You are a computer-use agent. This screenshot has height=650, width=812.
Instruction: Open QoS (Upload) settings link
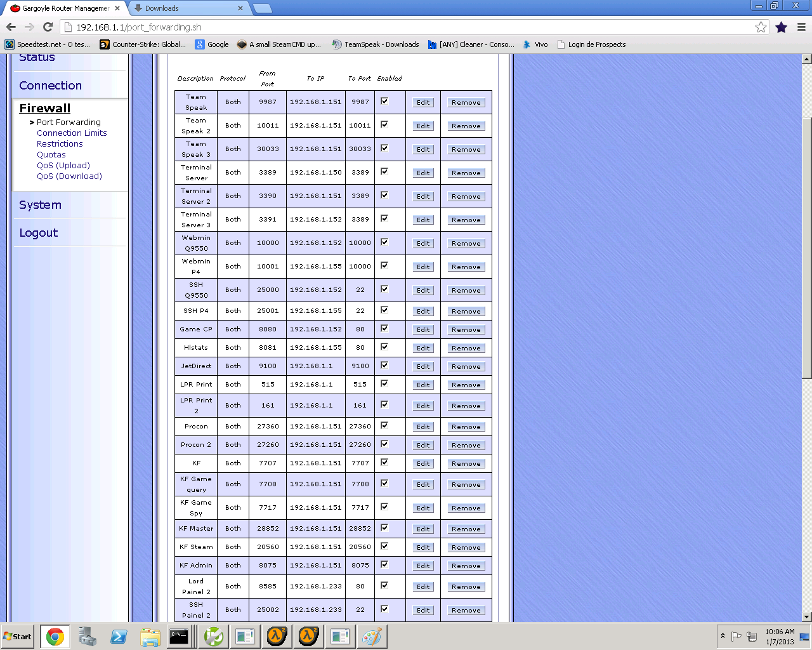click(x=63, y=166)
